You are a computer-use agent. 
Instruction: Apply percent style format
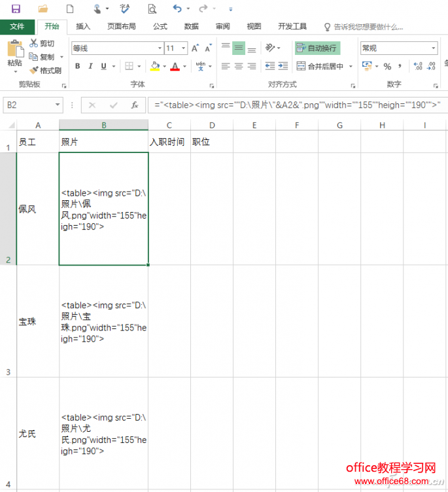387,66
